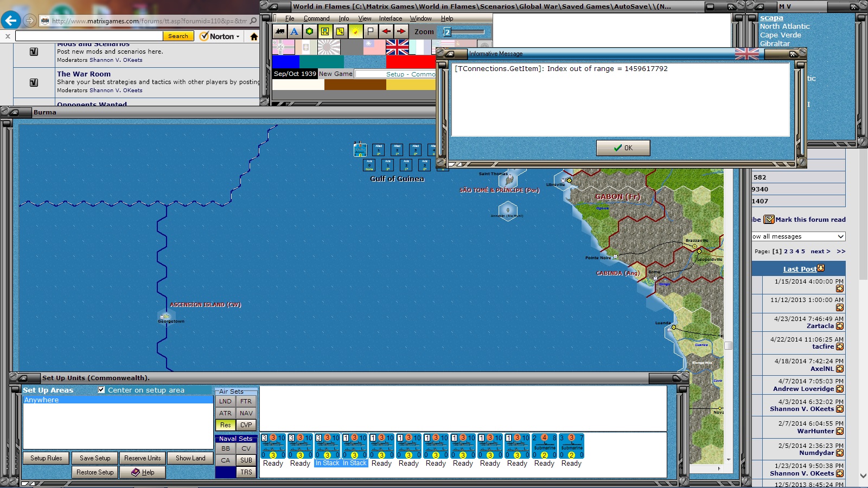
Task: Go to last post by Zartacla
Action: tap(840, 326)
